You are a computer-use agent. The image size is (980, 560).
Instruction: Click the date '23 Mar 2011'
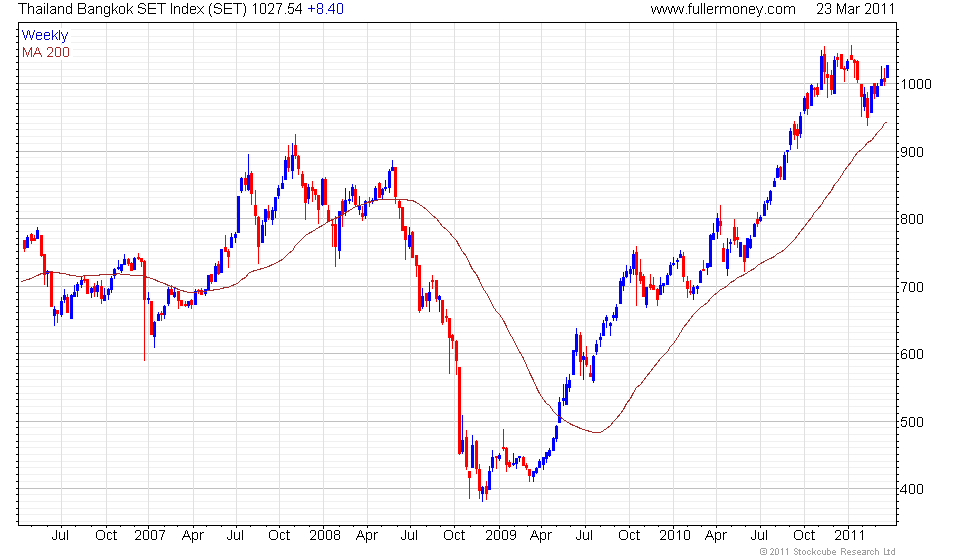(x=855, y=9)
